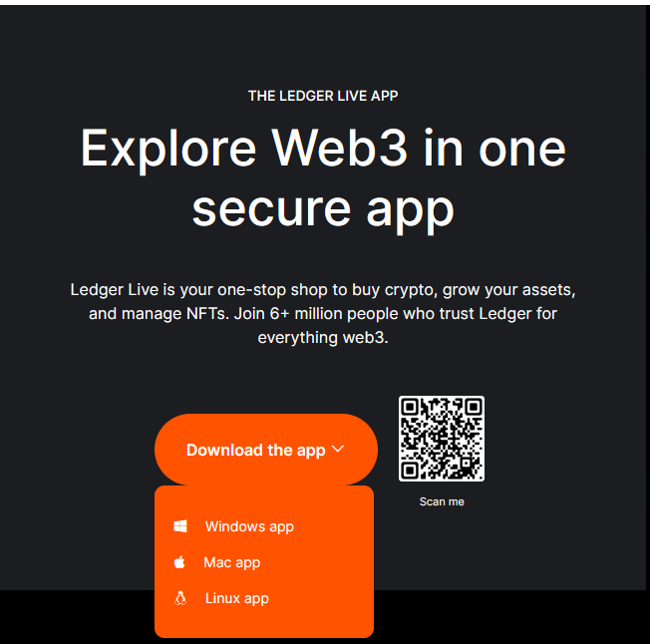Click the 'everything web3.' text line
This screenshot has width=650, height=644.
point(323,338)
